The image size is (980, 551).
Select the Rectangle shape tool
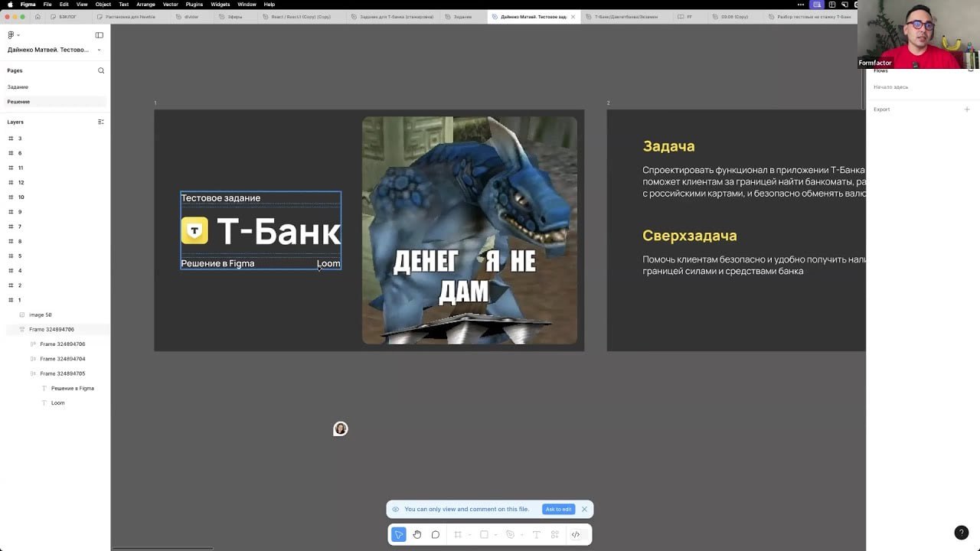point(484,534)
